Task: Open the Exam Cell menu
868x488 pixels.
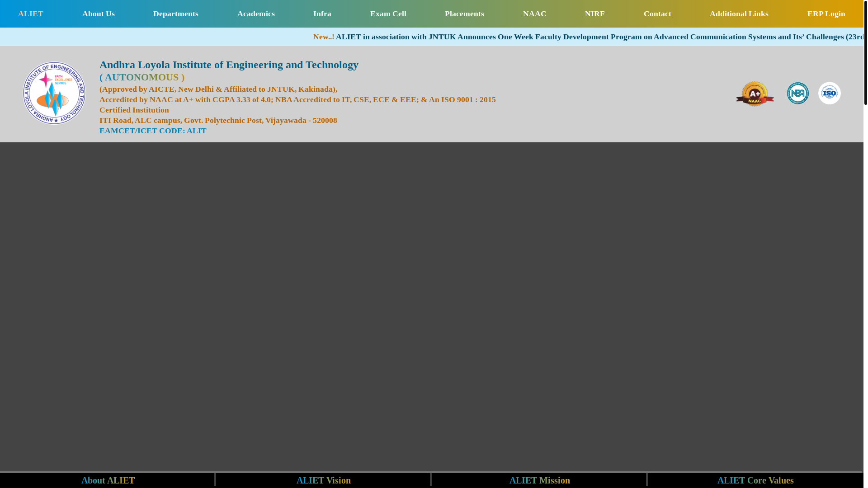Action: point(388,14)
